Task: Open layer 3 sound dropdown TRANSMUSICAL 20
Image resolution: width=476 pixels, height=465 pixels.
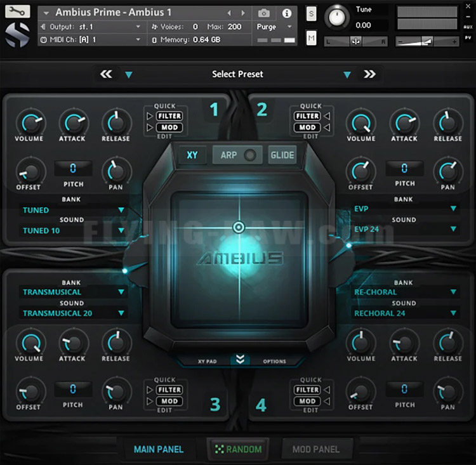Action: [73, 313]
